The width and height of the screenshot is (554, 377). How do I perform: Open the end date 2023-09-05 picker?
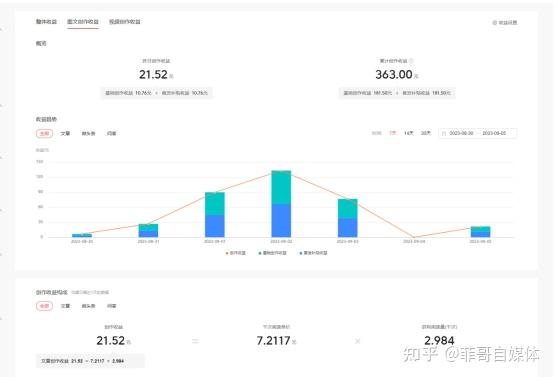(x=494, y=133)
